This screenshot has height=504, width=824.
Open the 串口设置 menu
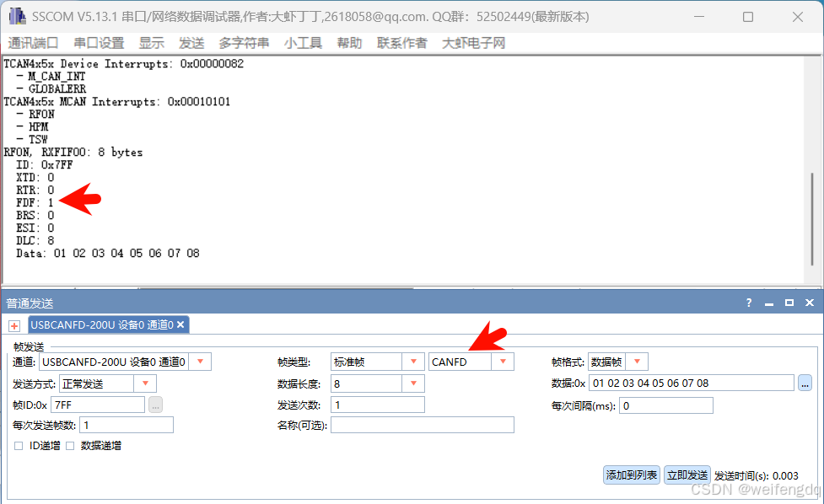99,43
